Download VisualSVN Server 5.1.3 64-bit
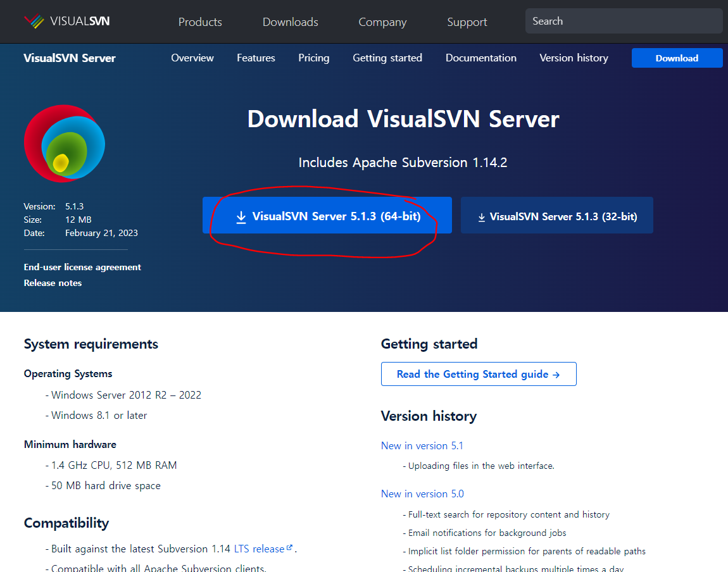Viewport: 728px width, 572px height. click(x=327, y=215)
